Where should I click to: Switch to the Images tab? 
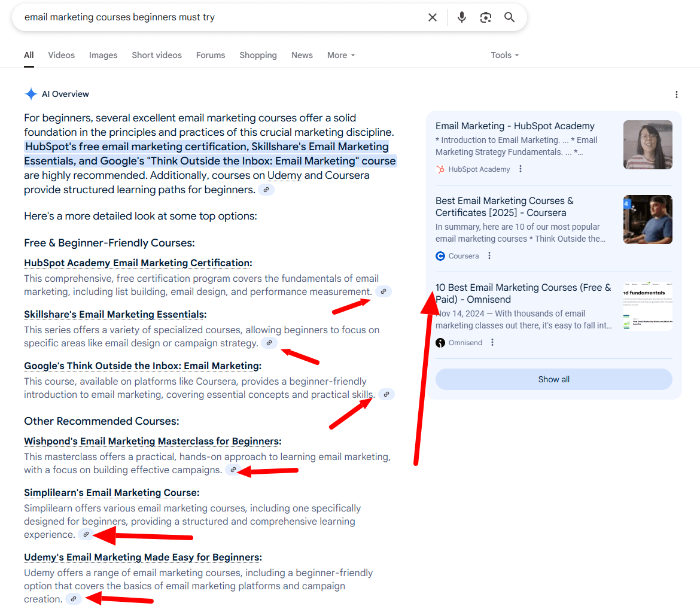[103, 56]
